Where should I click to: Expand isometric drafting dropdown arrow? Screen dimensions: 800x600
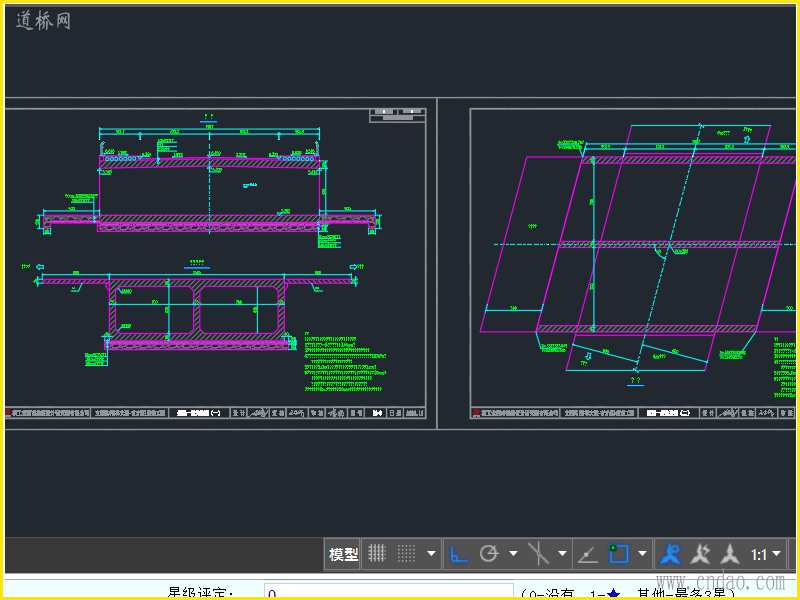[x=562, y=553]
